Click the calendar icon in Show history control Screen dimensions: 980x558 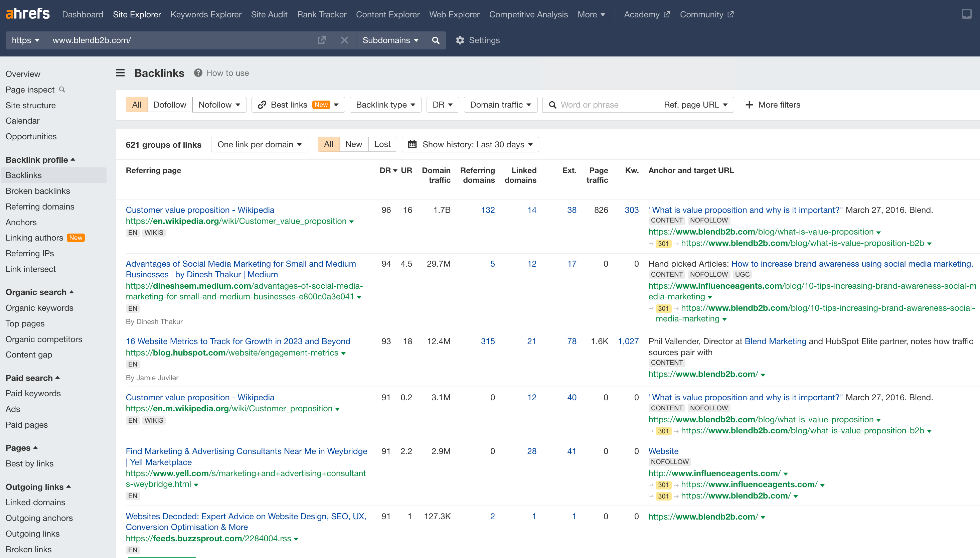(x=412, y=144)
